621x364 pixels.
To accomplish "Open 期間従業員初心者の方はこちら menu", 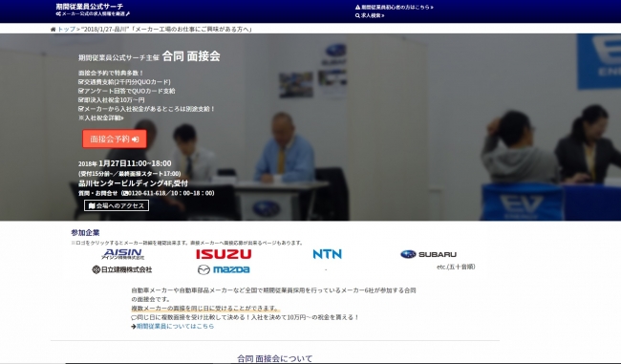I will tap(395, 7).
